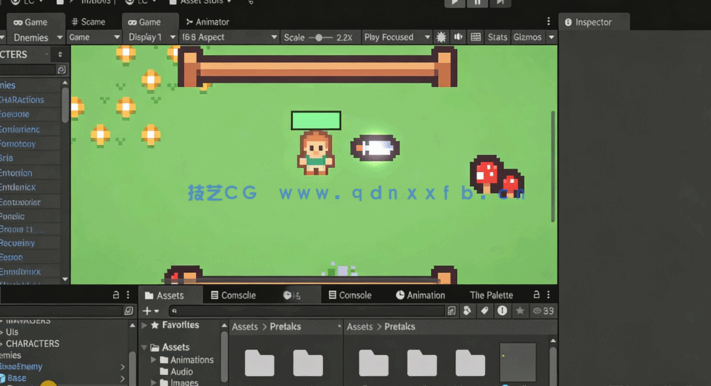Viewport: 711px width, 386px height.
Task: Toggle the hierarchy panel lock icon
Action: [116, 295]
